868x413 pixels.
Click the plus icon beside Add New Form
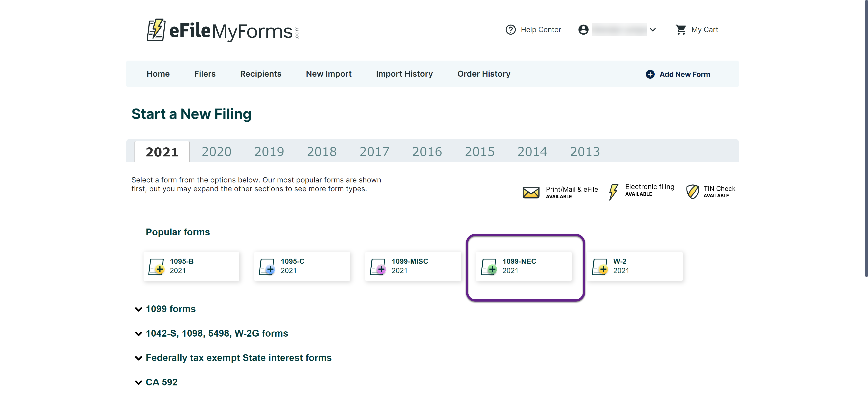650,74
